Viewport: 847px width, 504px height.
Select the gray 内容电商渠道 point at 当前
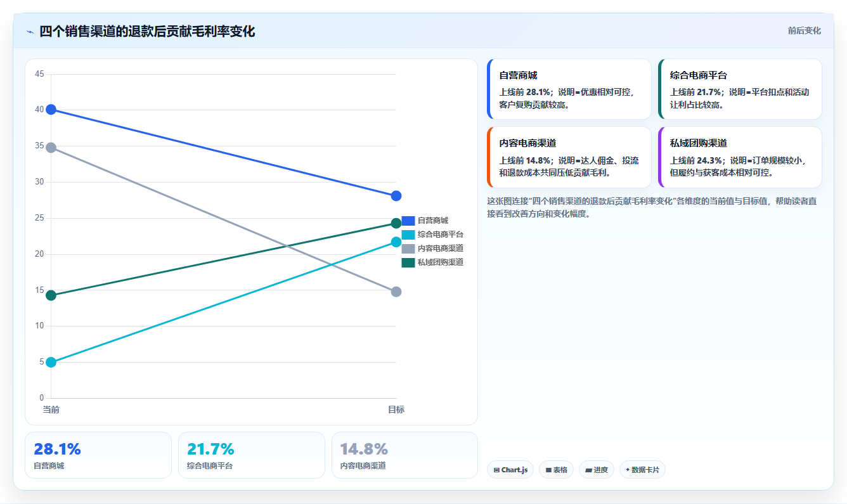(51, 148)
